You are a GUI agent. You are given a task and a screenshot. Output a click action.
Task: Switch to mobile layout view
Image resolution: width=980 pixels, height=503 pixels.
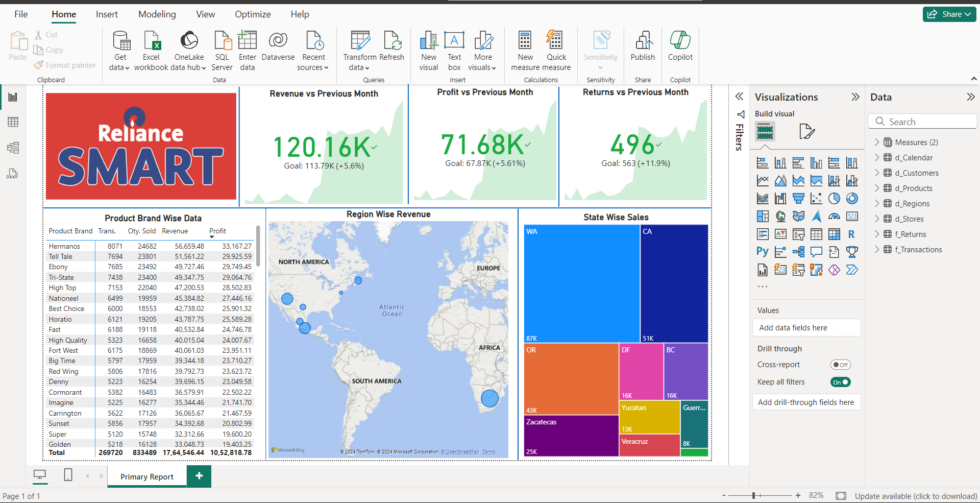coord(68,475)
